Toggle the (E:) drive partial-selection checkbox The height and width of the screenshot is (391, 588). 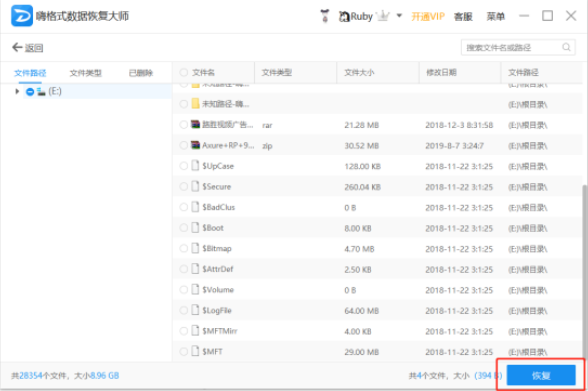tap(30, 91)
